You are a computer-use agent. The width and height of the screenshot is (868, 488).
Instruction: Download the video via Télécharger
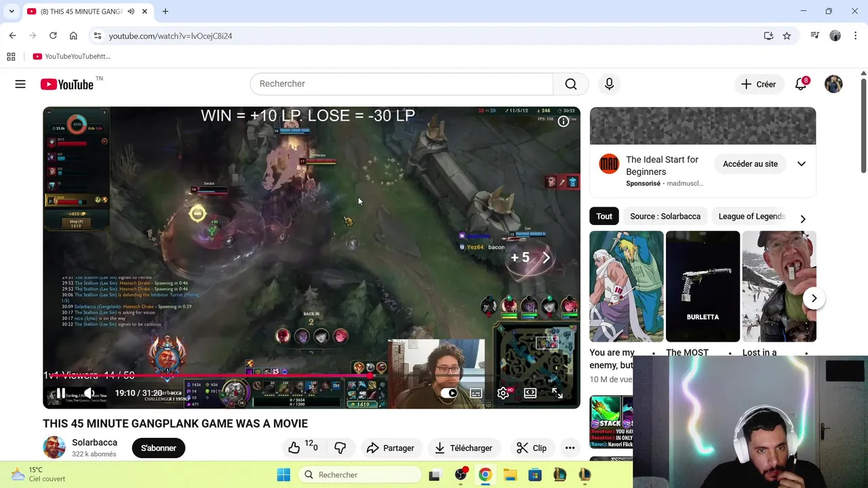coord(464,448)
